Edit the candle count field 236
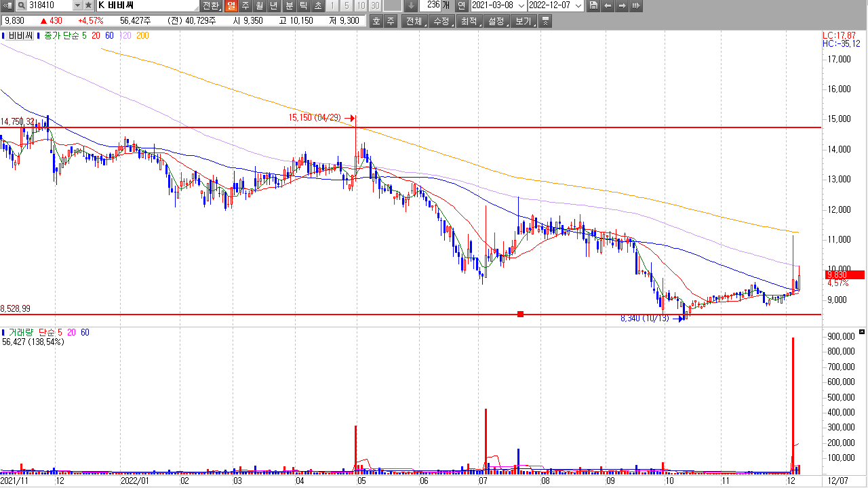 (x=430, y=5)
